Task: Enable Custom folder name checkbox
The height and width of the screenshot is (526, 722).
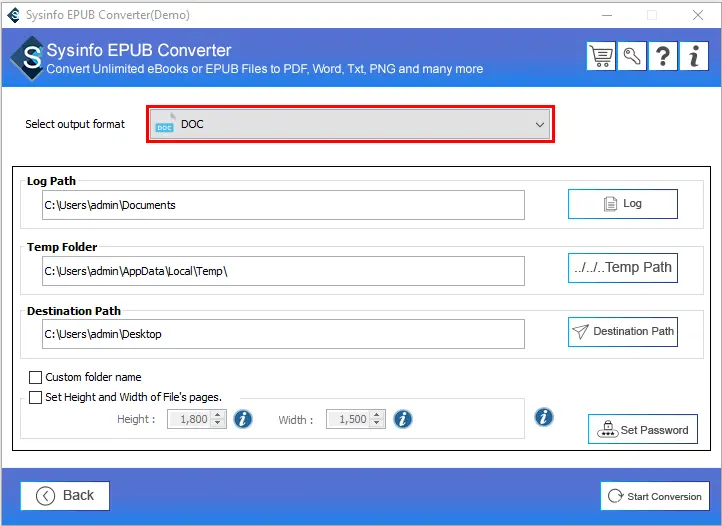Action: (35, 377)
